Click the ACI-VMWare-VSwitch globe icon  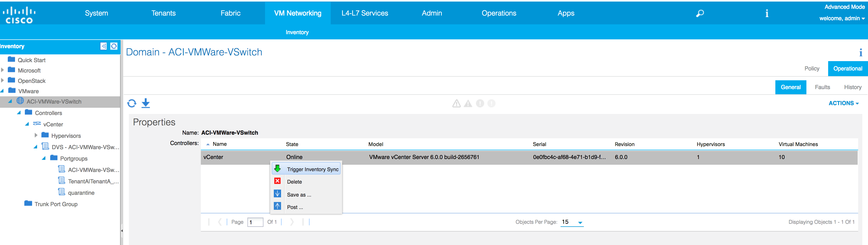[x=20, y=101]
